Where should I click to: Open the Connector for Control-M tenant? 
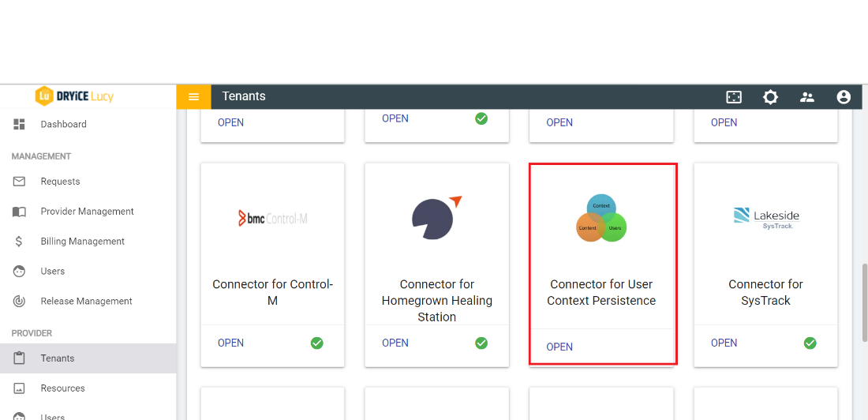pyautogui.click(x=230, y=343)
